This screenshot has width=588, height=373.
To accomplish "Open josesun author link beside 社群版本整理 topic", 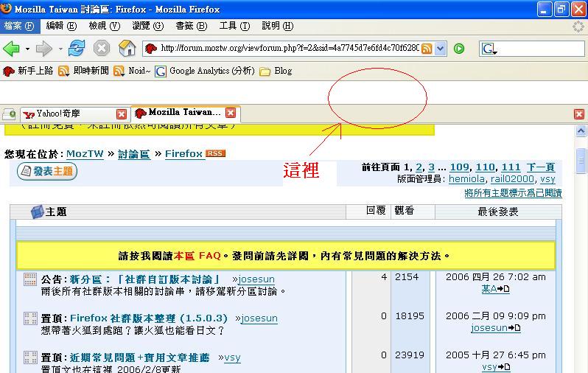I will [x=259, y=318].
